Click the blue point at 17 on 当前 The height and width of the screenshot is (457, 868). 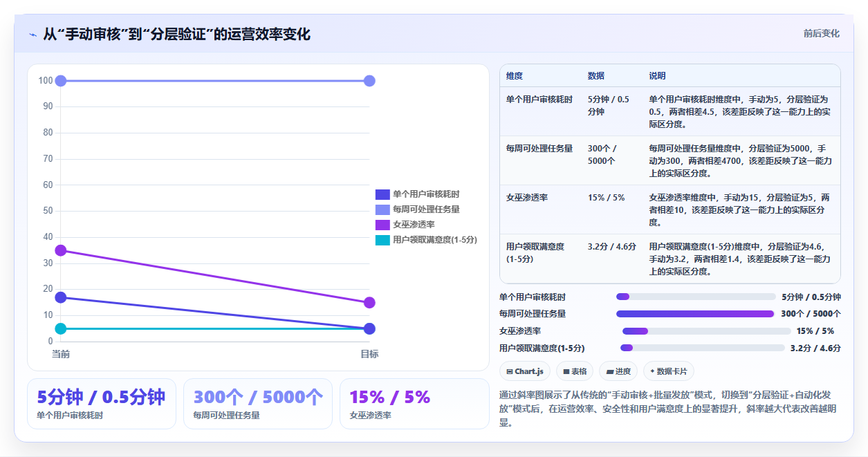[61, 297]
